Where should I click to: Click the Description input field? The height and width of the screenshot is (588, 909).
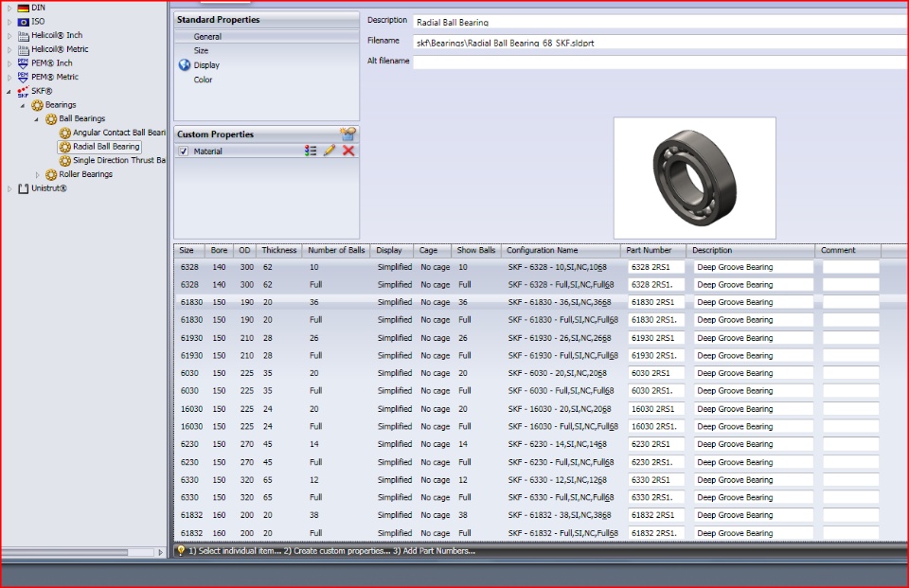(661, 22)
